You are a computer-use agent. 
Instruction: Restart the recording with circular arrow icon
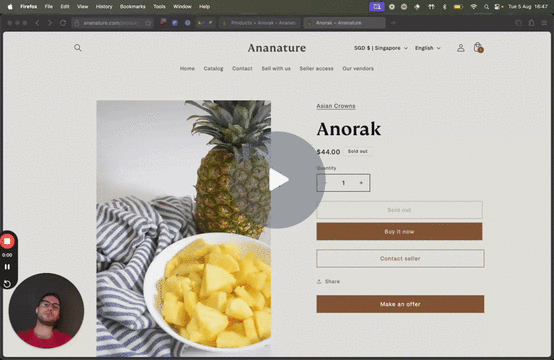pos(7,283)
